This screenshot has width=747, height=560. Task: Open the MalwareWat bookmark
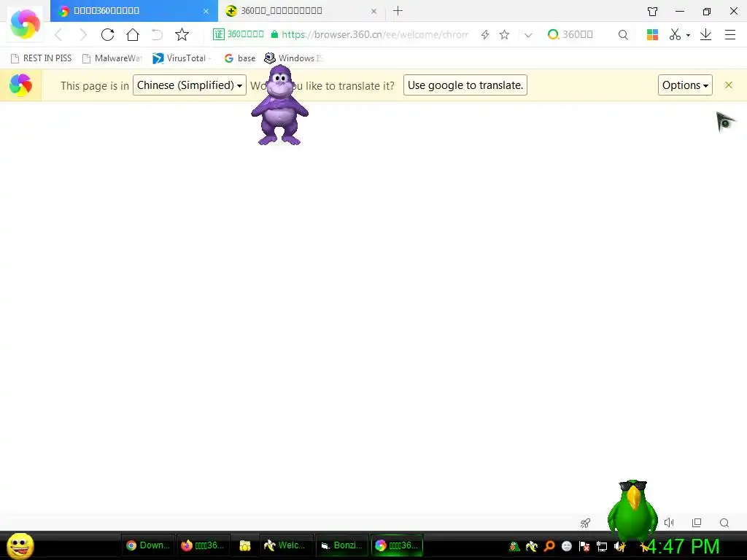click(x=112, y=58)
